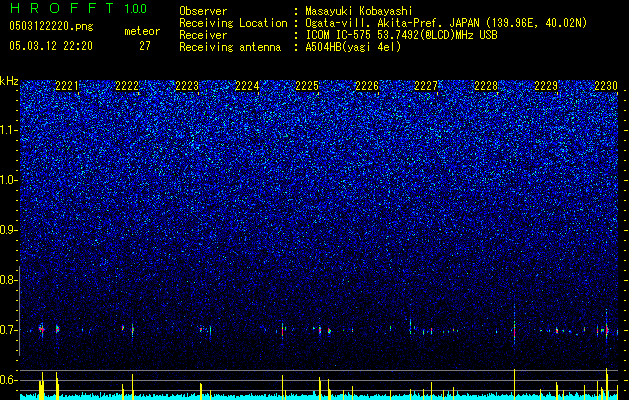
Task: Click the gray vertical range bar beside 0.8 kHz
Action: (x=19, y=311)
